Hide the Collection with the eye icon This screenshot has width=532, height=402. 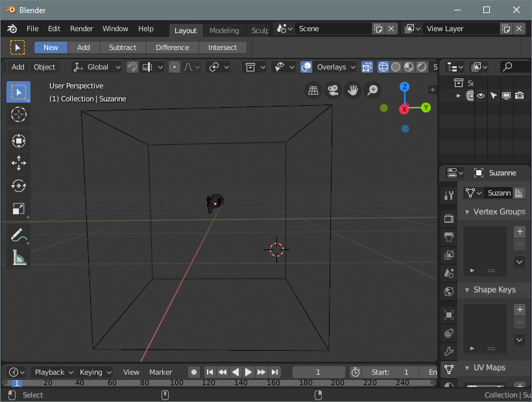coord(481,95)
